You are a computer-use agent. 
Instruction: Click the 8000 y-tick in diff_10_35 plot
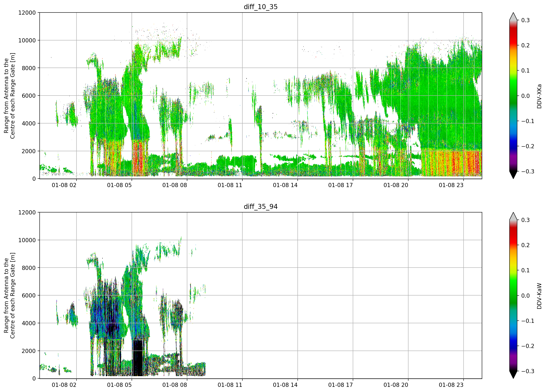tap(29, 68)
